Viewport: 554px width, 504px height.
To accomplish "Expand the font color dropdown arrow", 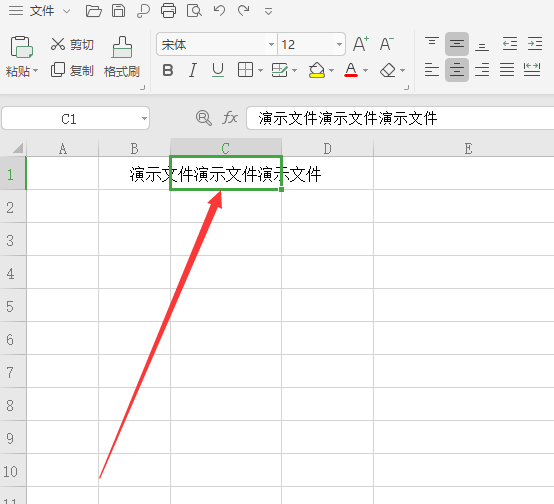I will point(366,71).
